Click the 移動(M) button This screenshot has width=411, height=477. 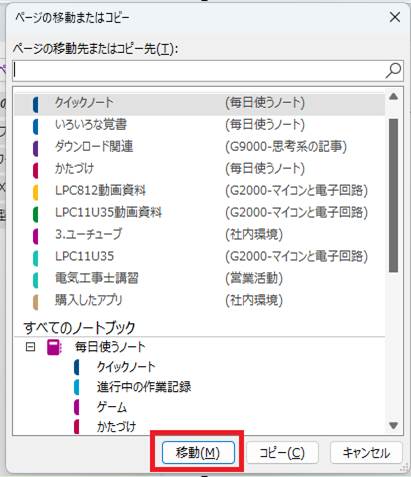(x=198, y=453)
